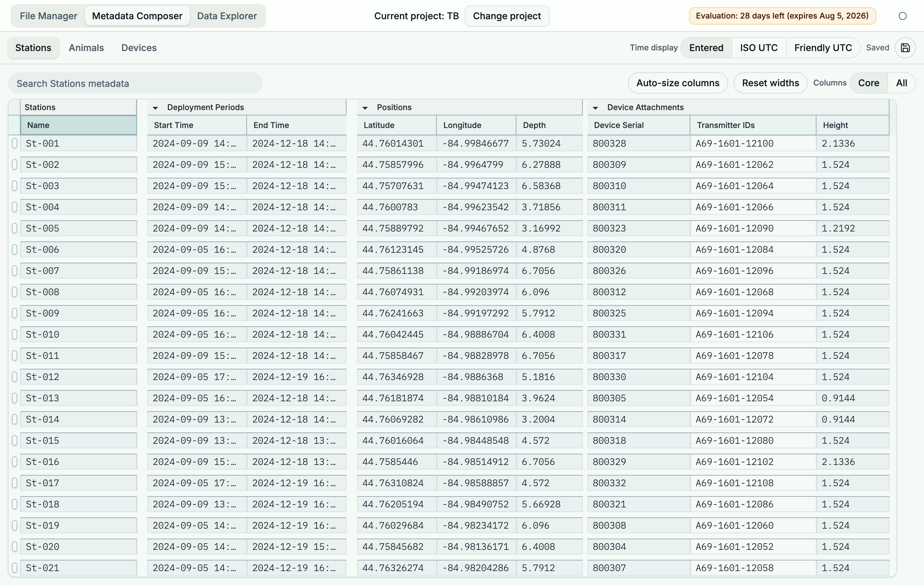Open the File Manager tab
The width and height of the screenshot is (924, 585).
coord(48,16)
